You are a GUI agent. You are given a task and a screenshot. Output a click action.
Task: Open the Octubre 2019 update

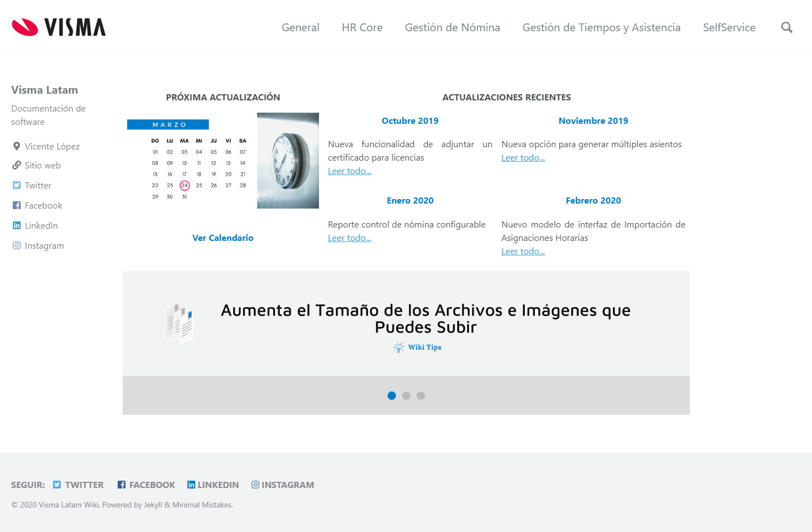pos(410,120)
